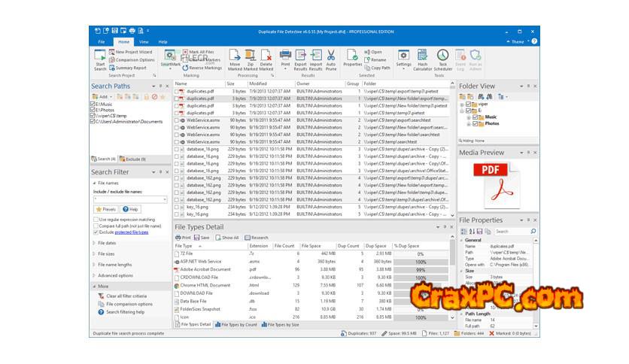The height and width of the screenshot is (364, 629).
Task: Toggle the Music folder checkbox in Folder View
Action: click(x=476, y=117)
